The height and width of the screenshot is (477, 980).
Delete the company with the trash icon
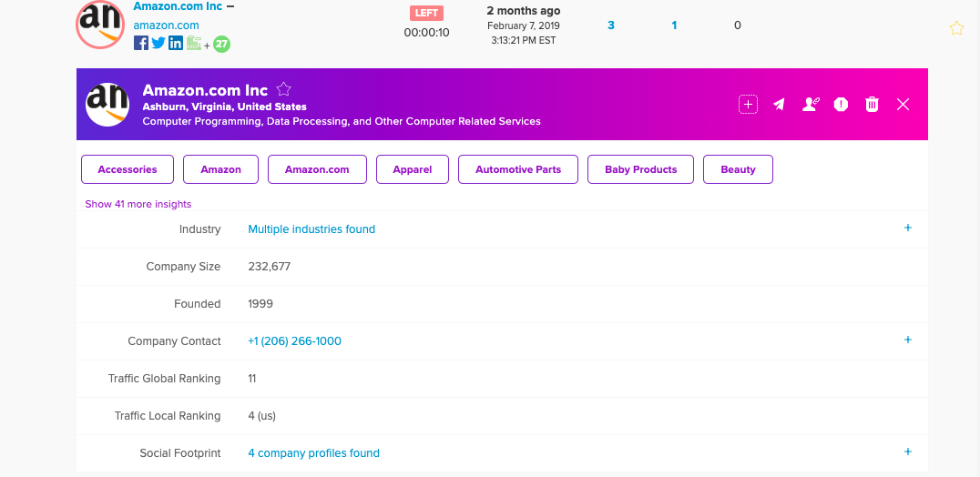872,105
